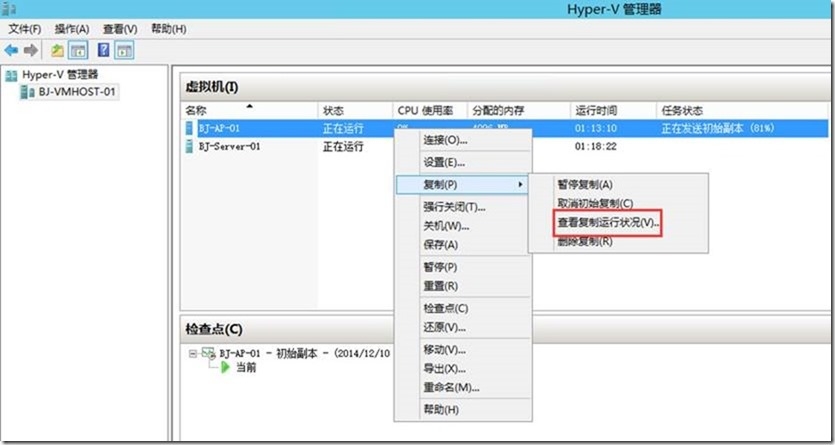Click the Hyper-V app icon in title bar
This screenshot has height=445, width=835.
click(x=9, y=9)
